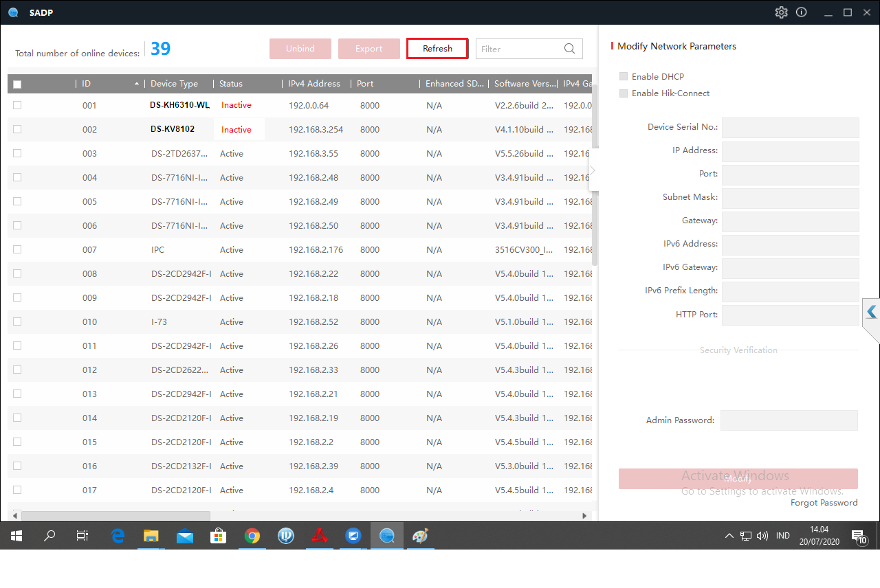Click the info icon in title bar

pos(801,12)
